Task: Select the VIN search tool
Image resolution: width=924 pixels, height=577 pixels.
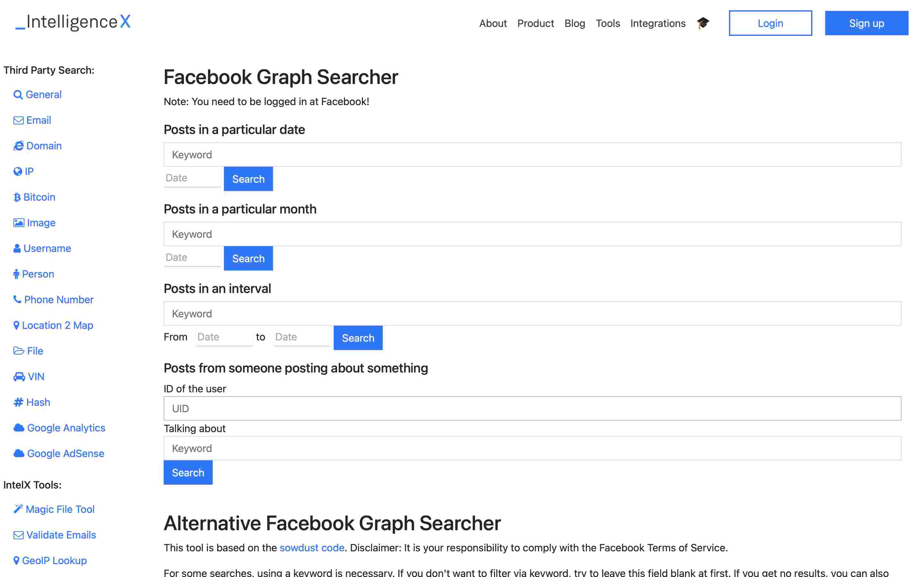Action: 36,376
